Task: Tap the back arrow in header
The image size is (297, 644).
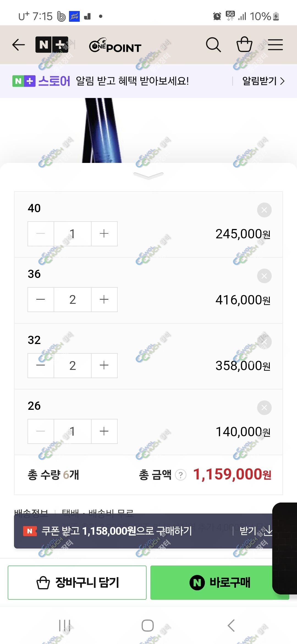Action: click(19, 45)
